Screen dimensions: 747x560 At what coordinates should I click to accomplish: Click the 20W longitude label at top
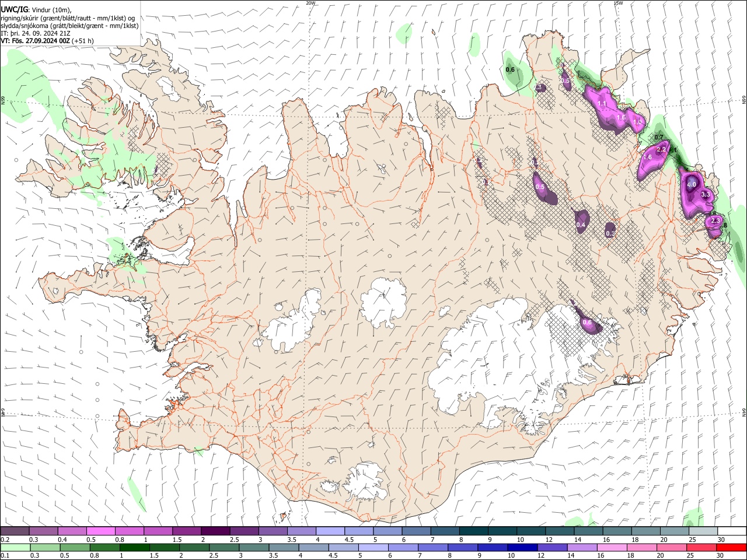point(310,2)
